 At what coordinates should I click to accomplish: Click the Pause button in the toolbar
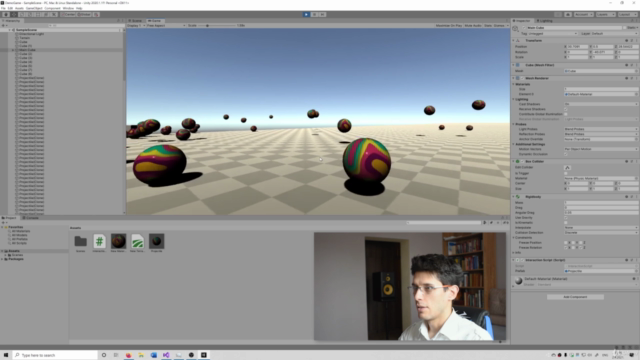coord(314,14)
